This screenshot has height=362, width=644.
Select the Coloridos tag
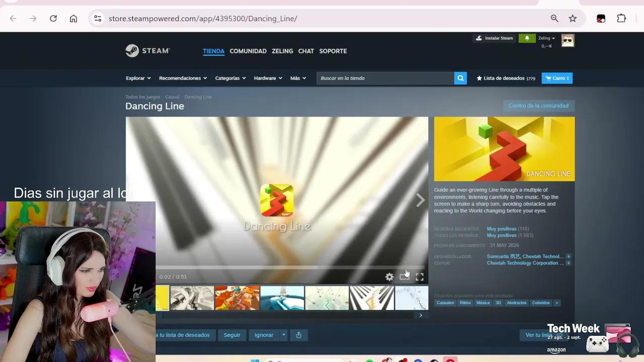541,303
